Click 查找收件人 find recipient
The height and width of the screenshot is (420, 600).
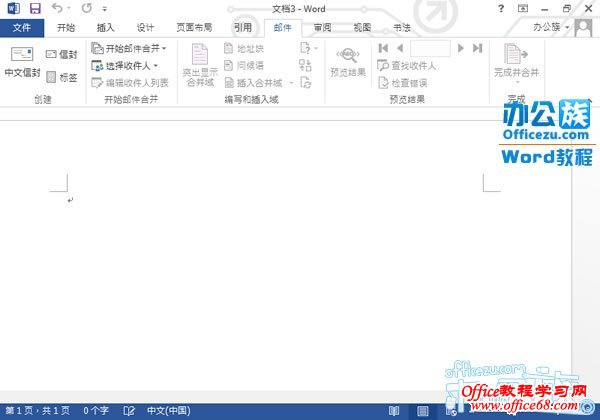[406, 66]
